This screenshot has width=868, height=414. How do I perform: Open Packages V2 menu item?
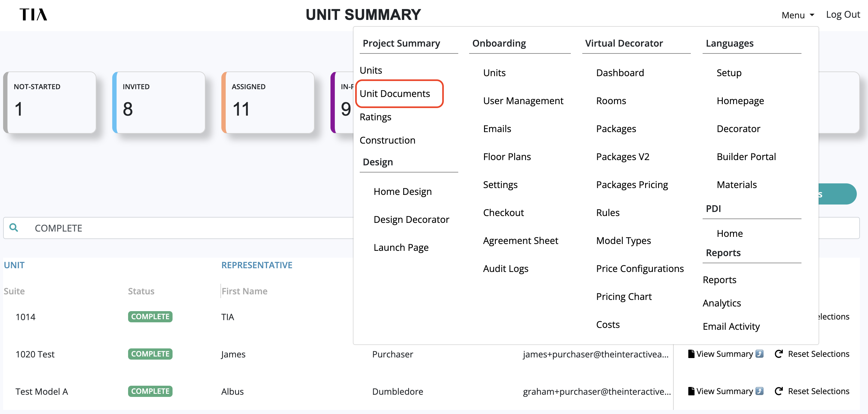(623, 157)
